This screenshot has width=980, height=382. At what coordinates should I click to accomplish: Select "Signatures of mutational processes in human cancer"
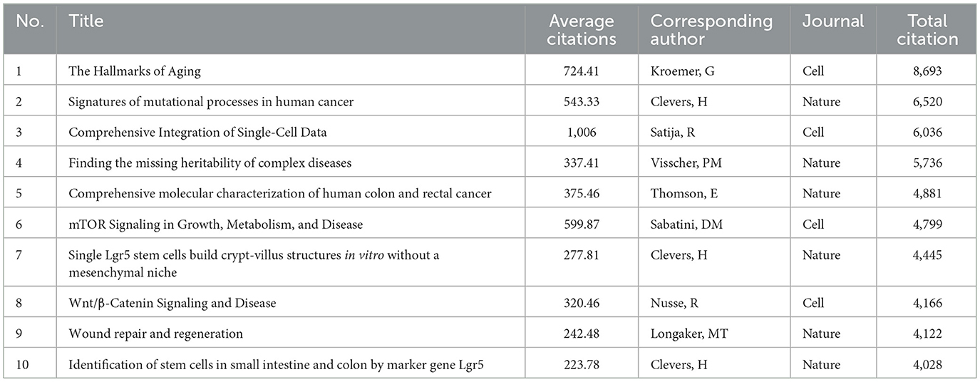(x=211, y=102)
